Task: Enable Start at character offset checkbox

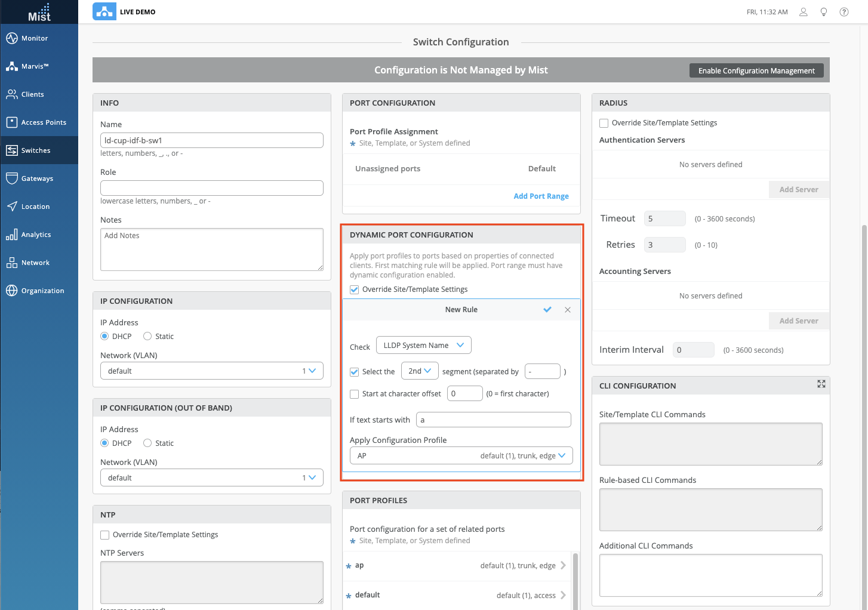Action: click(355, 394)
